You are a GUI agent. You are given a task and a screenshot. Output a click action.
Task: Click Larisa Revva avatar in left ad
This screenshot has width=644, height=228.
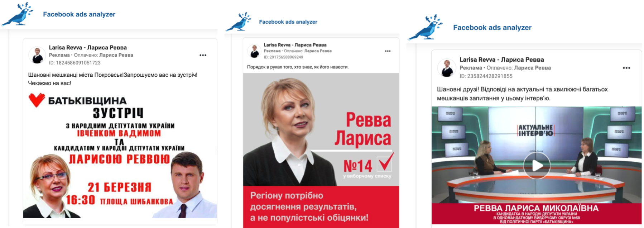coord(37,55)
